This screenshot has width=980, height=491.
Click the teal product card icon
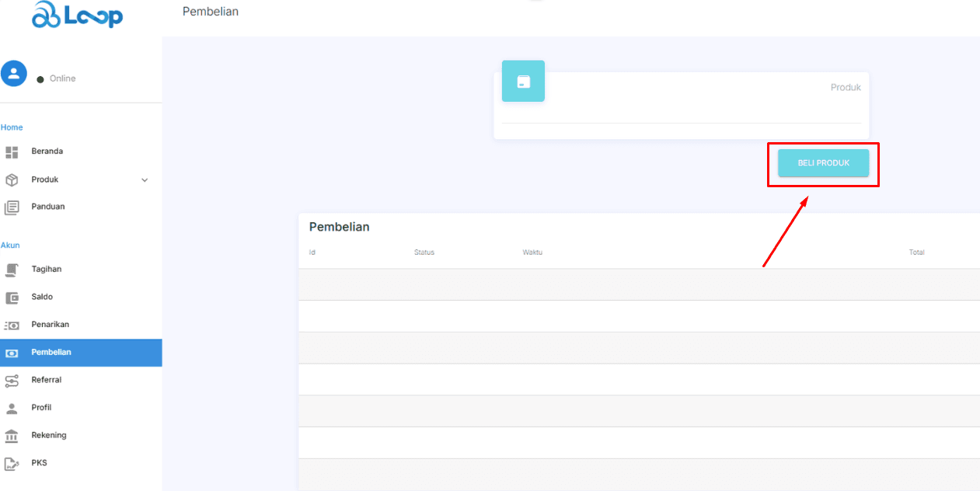tap(523, 82)
